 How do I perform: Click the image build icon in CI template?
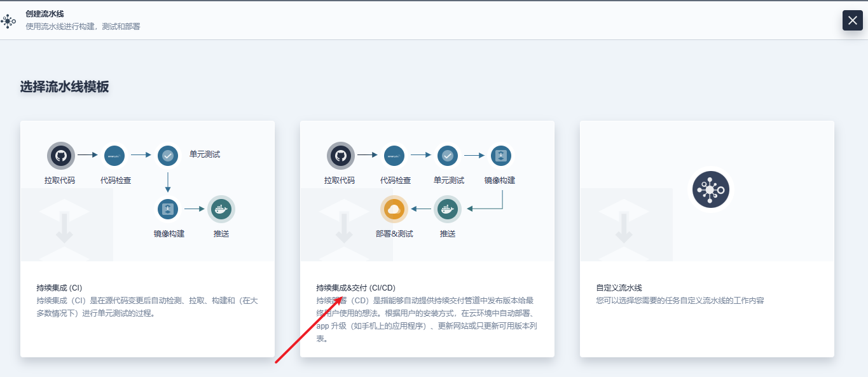pyautogui.click(x=168, y=209)
